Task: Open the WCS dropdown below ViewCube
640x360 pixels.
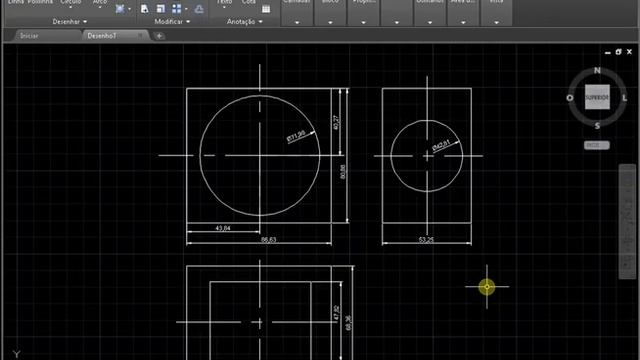Action: pos(597,145)
